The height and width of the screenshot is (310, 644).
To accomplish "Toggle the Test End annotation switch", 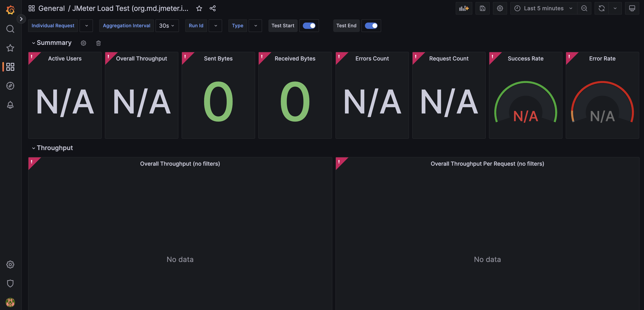I will click(371, 26).
